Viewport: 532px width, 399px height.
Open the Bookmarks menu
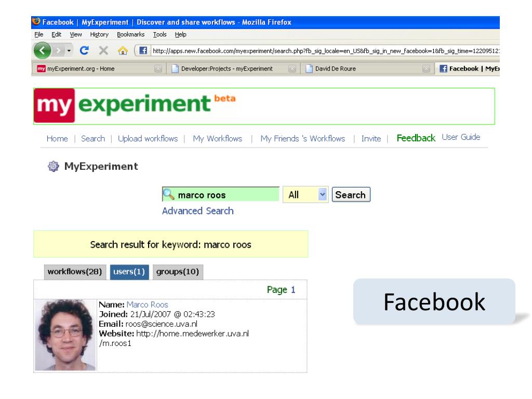click(130, 35)
